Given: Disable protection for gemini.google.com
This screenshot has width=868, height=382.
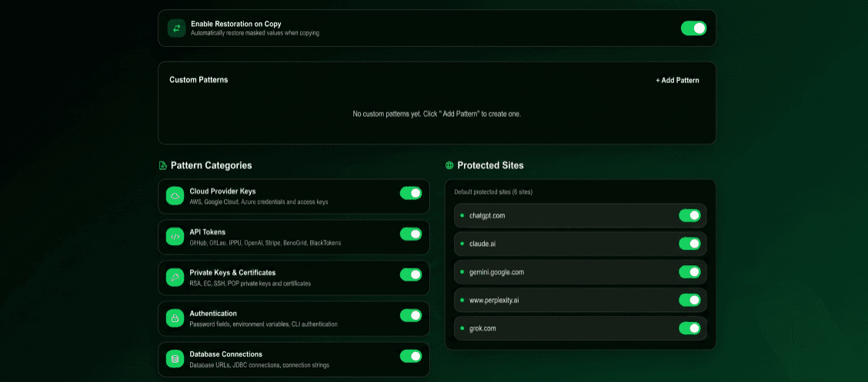Looking at the screenshot, I should 689,272.
